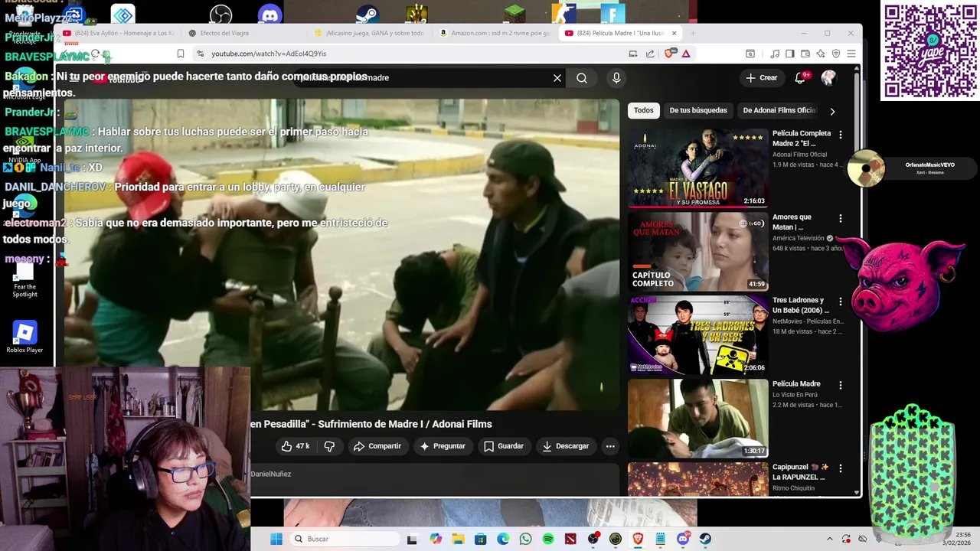The height and width of the screenshot is (551, 980).
Task: Select the De tus búsquedas chip
Action: click(698, 110)
